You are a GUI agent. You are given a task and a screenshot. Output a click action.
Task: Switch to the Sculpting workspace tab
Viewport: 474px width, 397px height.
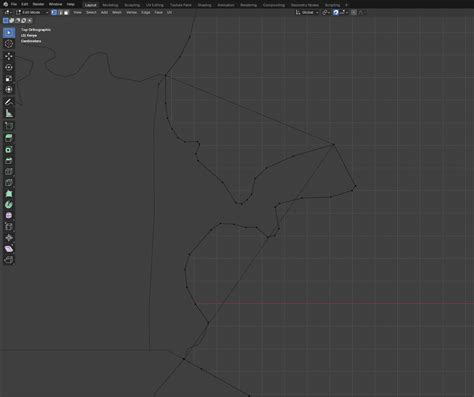point(132,5)
